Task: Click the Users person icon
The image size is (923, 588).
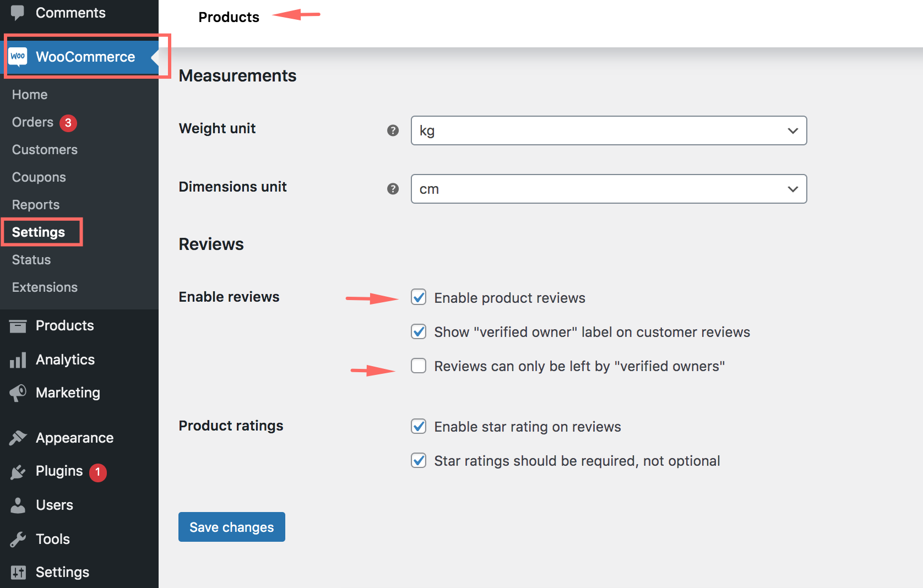Action: coord(18,505)
